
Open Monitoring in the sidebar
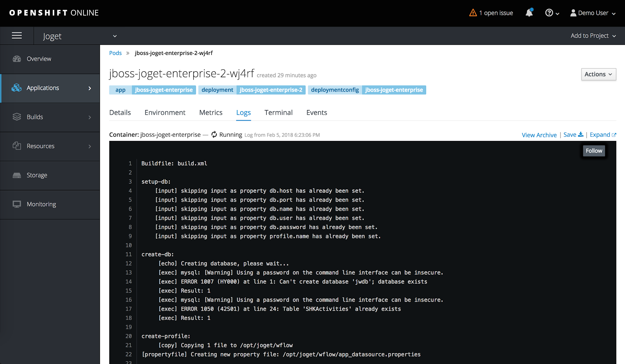(x=50, y=204)
